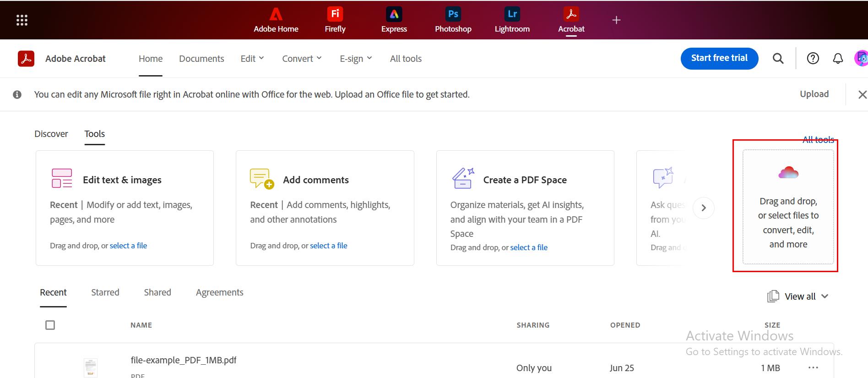Open the apps grid launcher icon

tap(22, 20)
